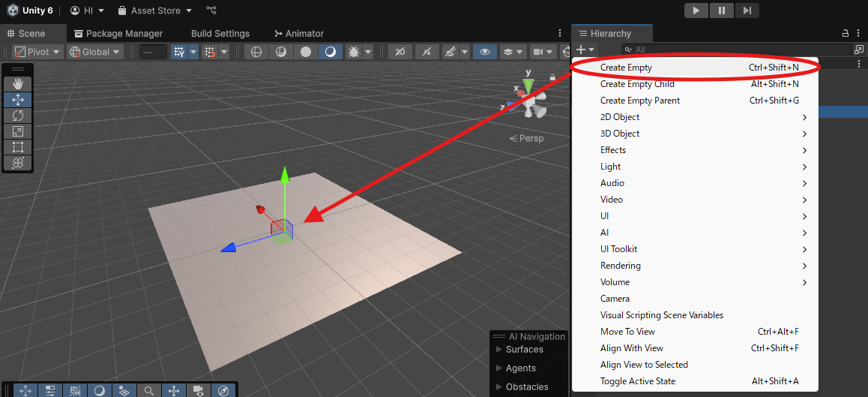Open the debug draw mode dropdown arrow
The image size is (868, 397).
click(x=367, y=52)
